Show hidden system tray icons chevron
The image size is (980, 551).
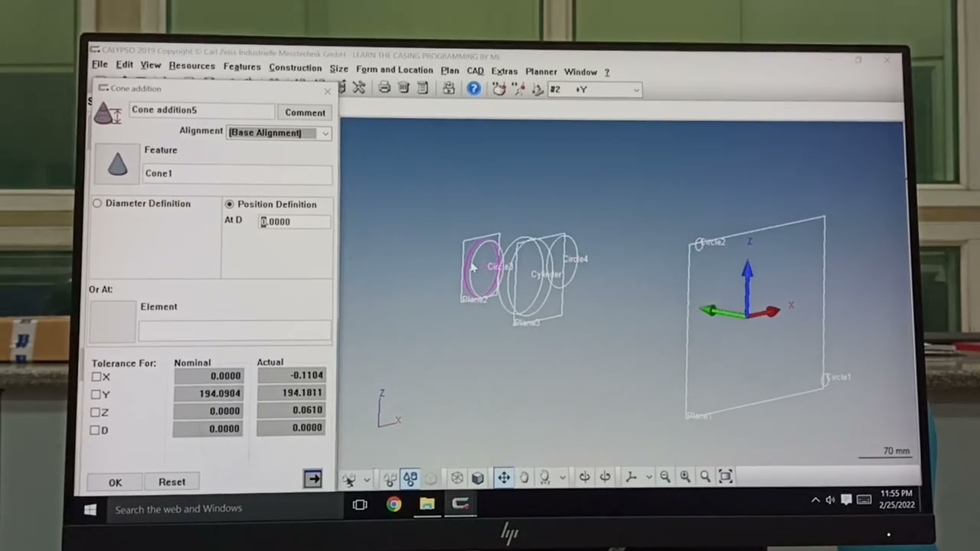click(815, 500)
